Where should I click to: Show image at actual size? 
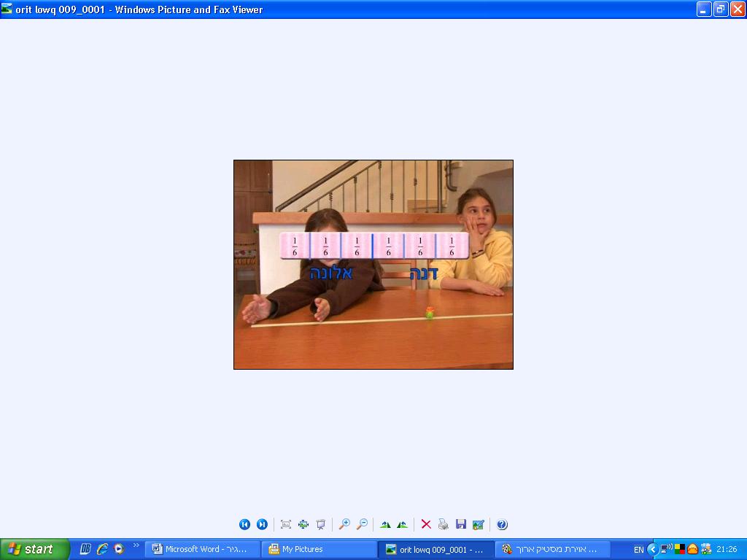pyautogui.click(x=303, y=524)
